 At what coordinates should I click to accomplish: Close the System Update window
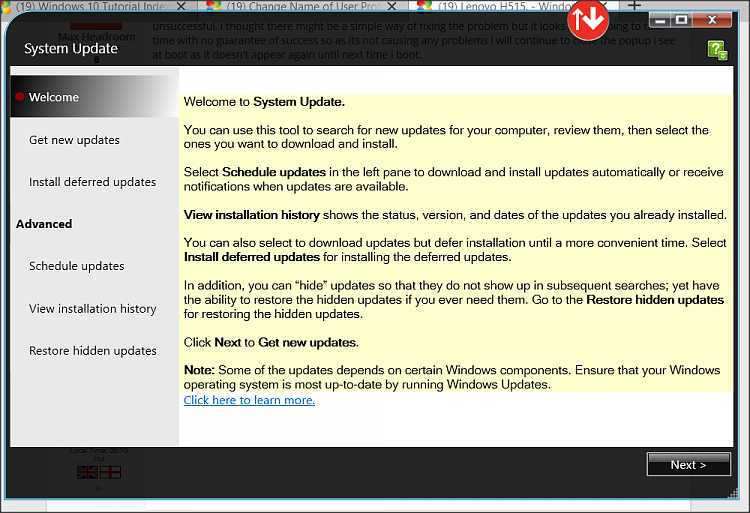pyautogui.click(x=712, y=20)
